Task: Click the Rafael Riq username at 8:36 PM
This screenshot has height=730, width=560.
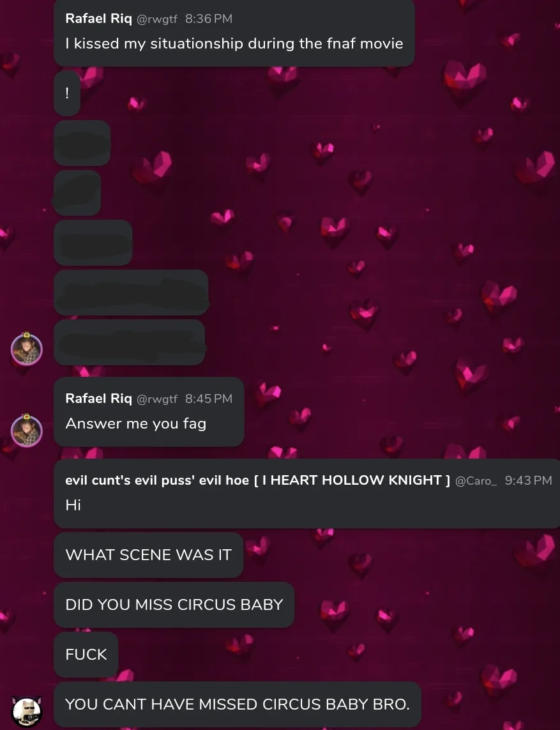Action: pyautogui.click(x=99, y=19)
